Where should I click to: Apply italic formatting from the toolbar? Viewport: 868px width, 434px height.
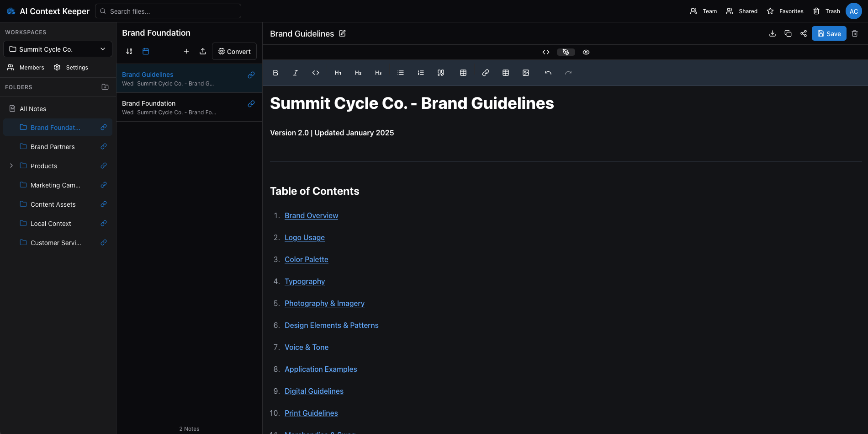click(296, 73)
